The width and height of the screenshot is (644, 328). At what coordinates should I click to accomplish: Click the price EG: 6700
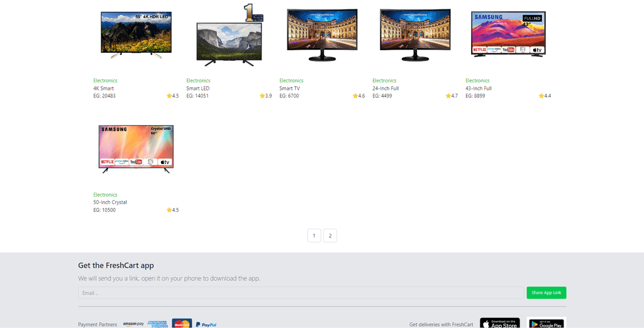click(x=289, y=96)
